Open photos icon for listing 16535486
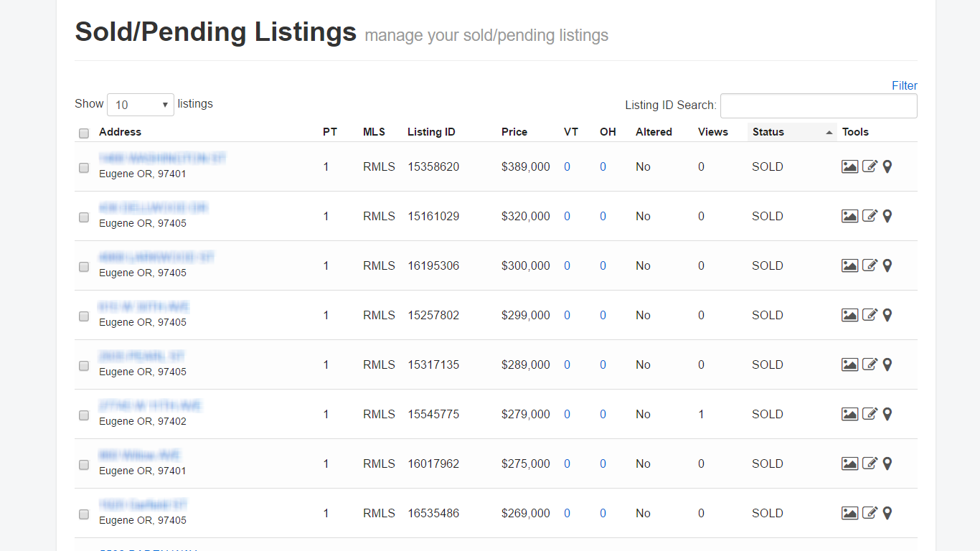The width and height of the screenshot is (980, 551). [849, 513]
